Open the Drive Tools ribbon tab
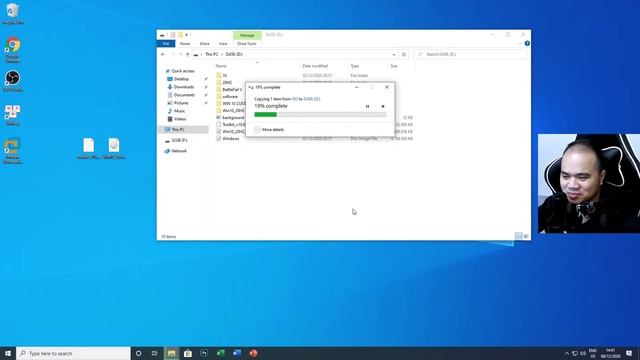Screen dimensions: 640x360 [247, 44]
